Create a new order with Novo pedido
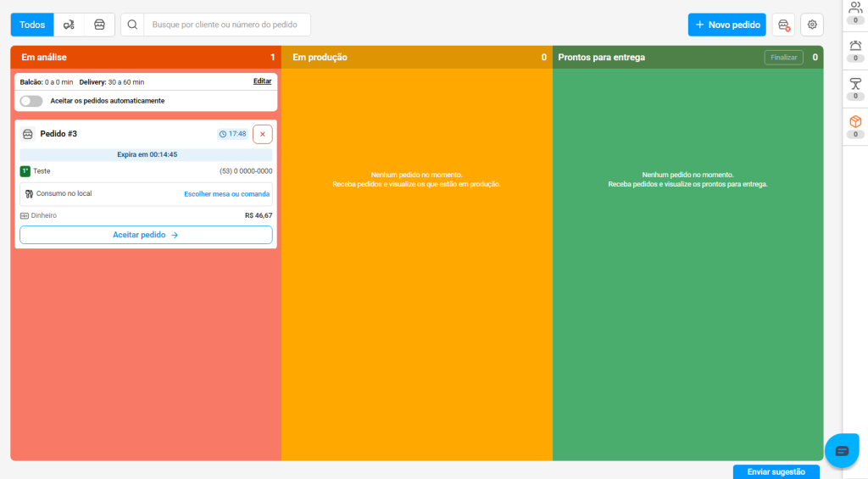The image size is (868, 479). [x=726, y=25]
